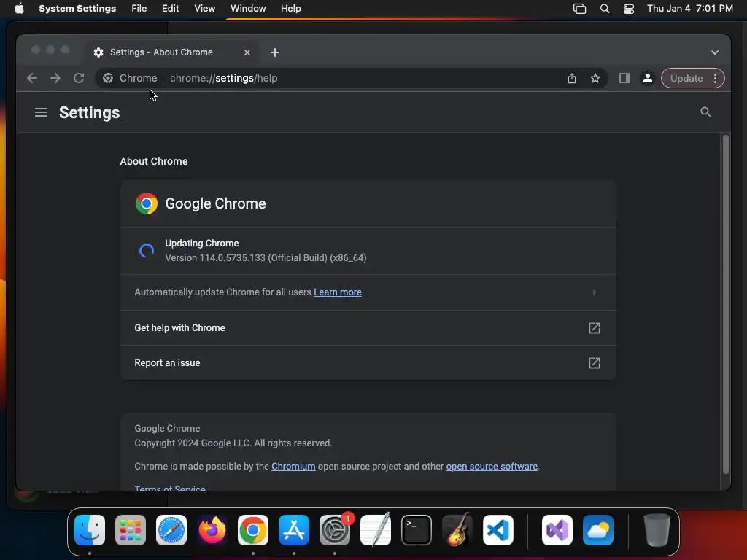The image size is (747, 560).
Task: Open the Apple menu
Action: (x=19, y=9)
